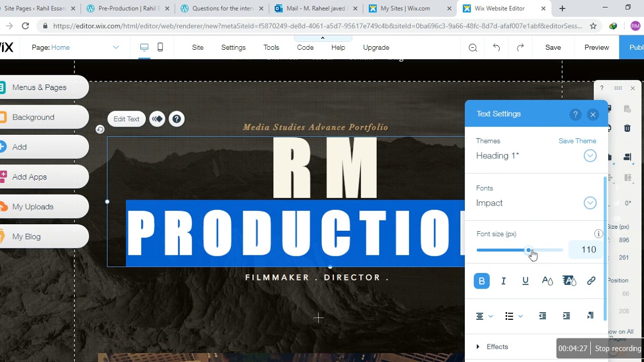Save the site

(x=553, y=47)
